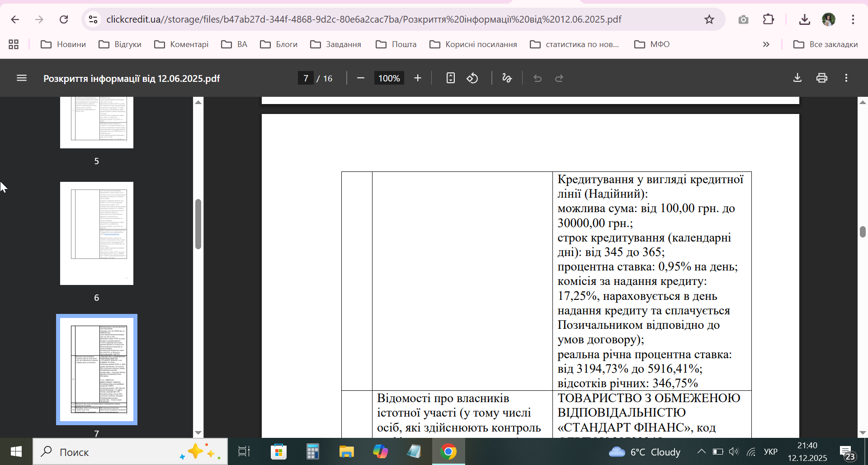Select page 6 thumbnail
This screenshot has height=465, width=868.
[97, 233]
